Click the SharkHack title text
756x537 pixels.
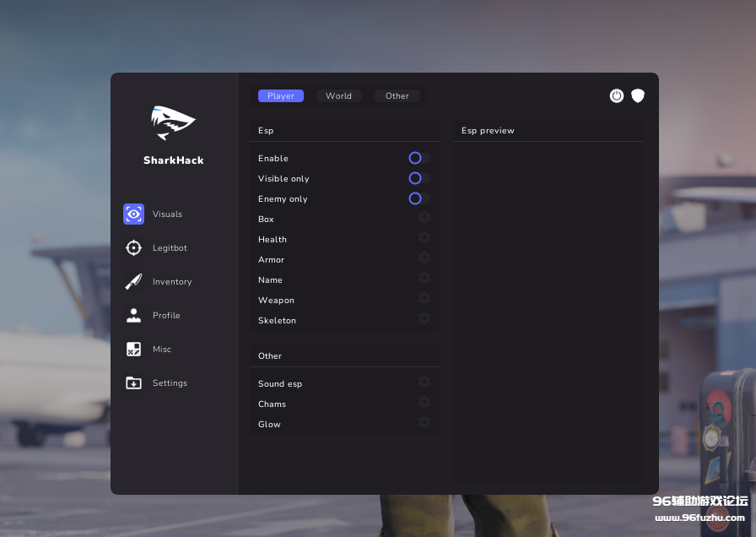174,160
